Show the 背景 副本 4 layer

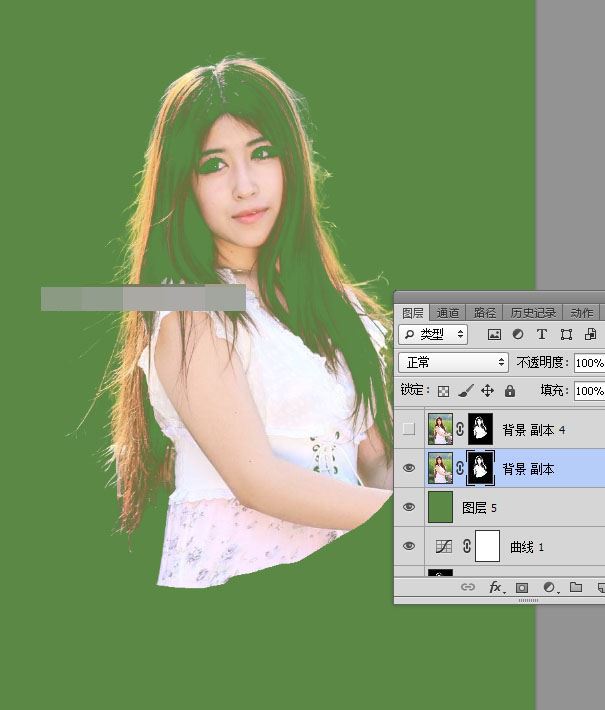(x=409, y=429)
